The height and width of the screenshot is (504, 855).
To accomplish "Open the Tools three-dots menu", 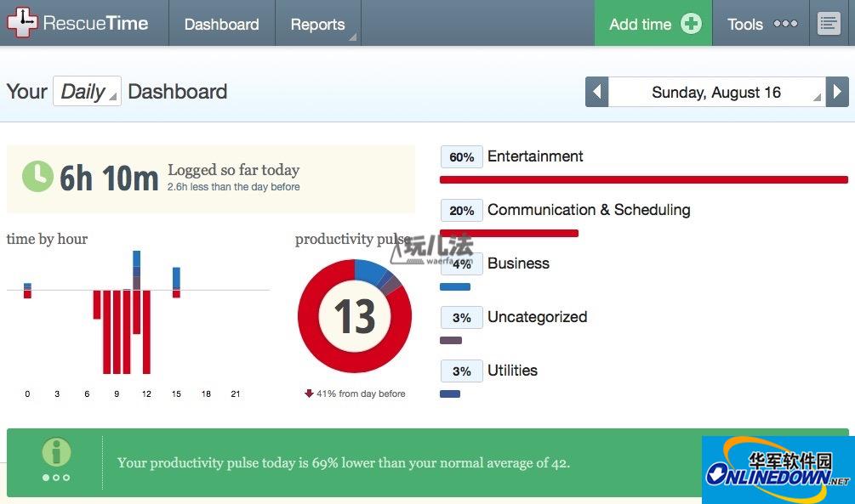I will click(x=784, y=24).
